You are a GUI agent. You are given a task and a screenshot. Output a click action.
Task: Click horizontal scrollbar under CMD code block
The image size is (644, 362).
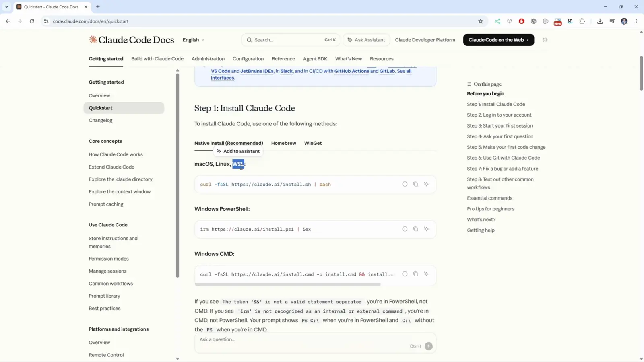[x=288, y=284]
